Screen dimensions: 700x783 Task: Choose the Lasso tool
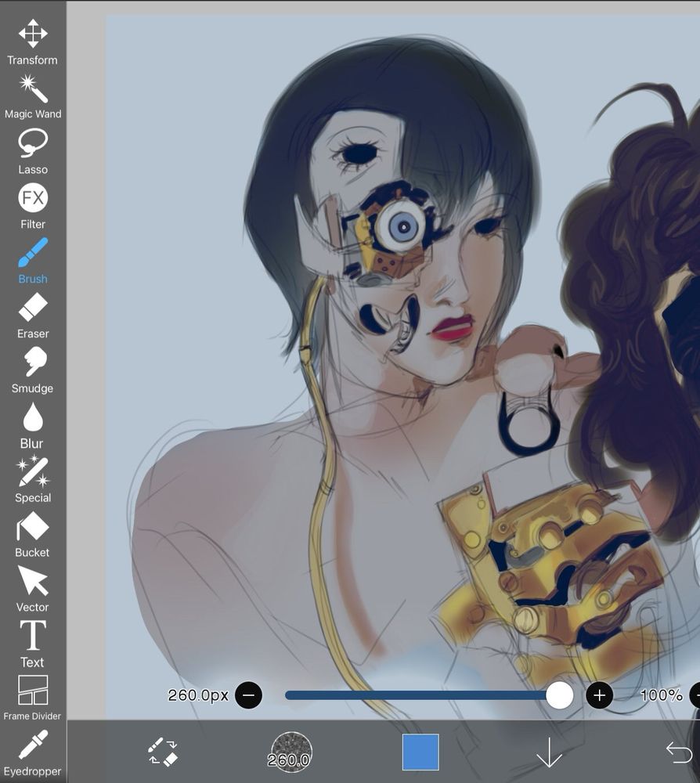coord(32,151)
